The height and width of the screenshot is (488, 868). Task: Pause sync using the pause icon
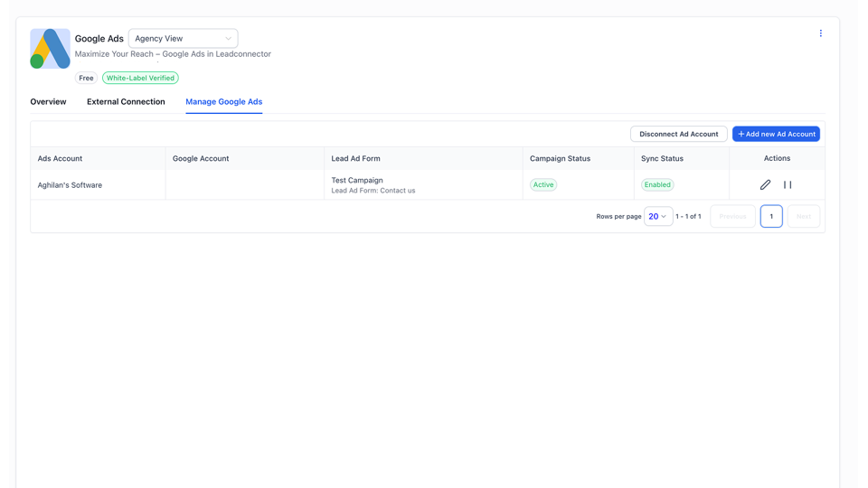(788, 184)
